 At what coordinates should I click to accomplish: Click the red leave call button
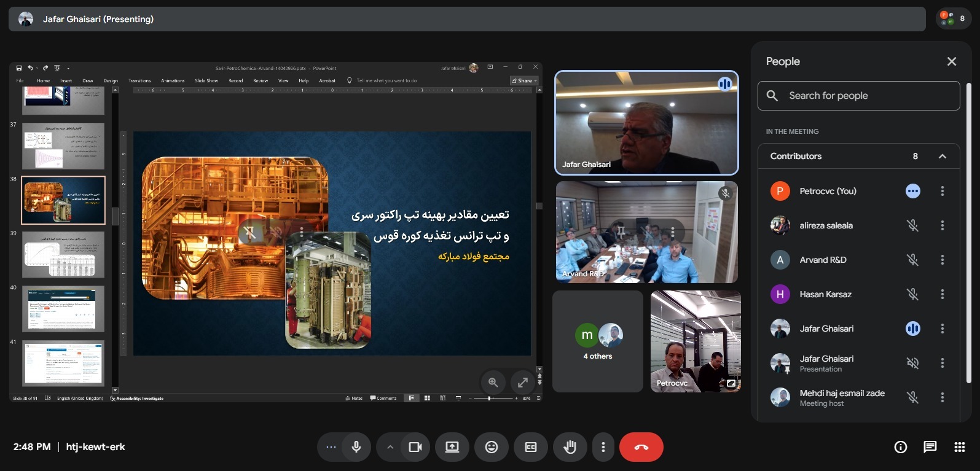(641, 447)
